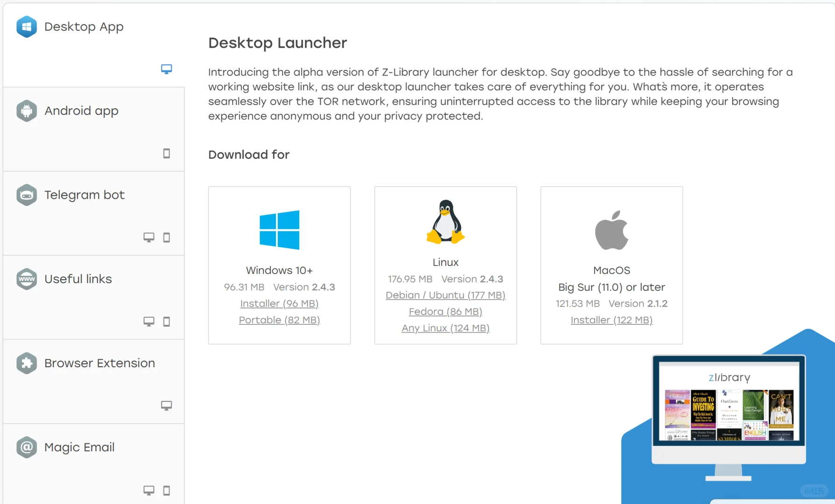The image size is (835, 504).
Task: Click the "Linux" card title
Action: tap(446, 262)
